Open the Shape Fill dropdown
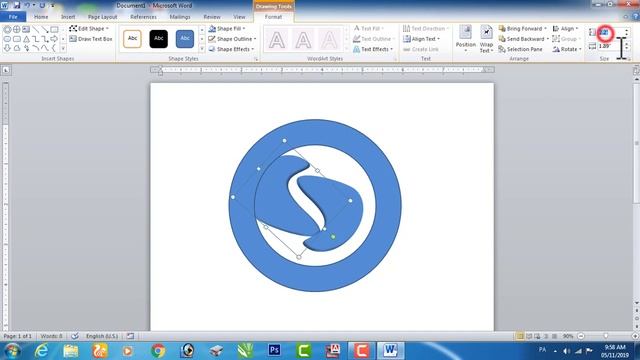640x360 pixels. coord(227,29)
